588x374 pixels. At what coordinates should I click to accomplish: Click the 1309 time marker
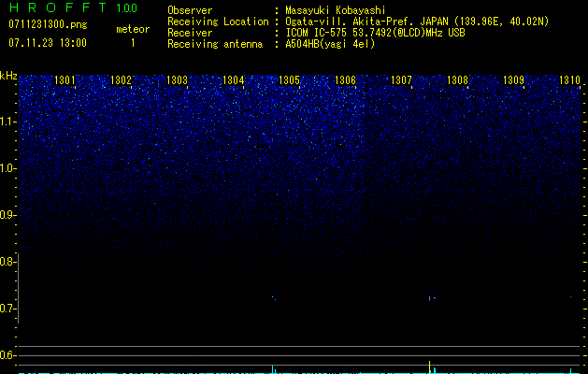click(514, 80)
